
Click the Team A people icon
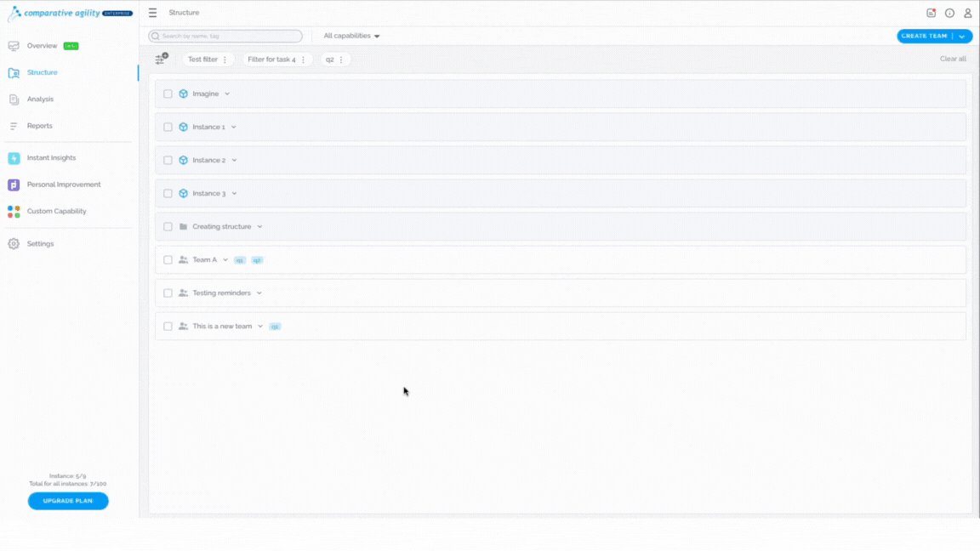pos(183,259)
